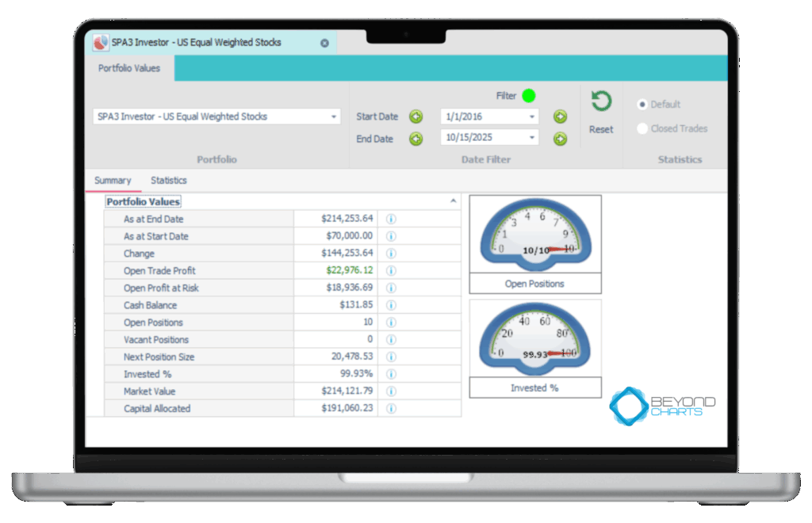Image resolution: width=812 pixels, height=523 pixels.
Task: Select the Summary tab
Action: coord(113,181)
